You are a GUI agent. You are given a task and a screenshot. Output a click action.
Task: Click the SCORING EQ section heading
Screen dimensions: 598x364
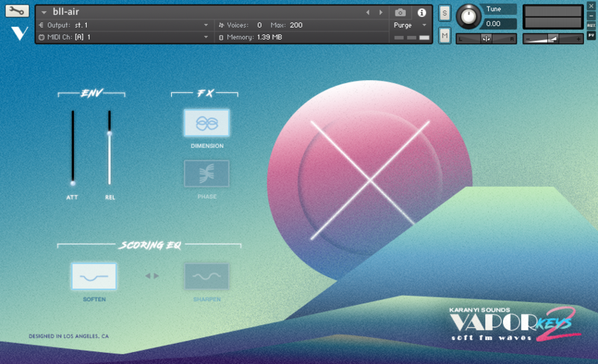[x=149, y=244]
